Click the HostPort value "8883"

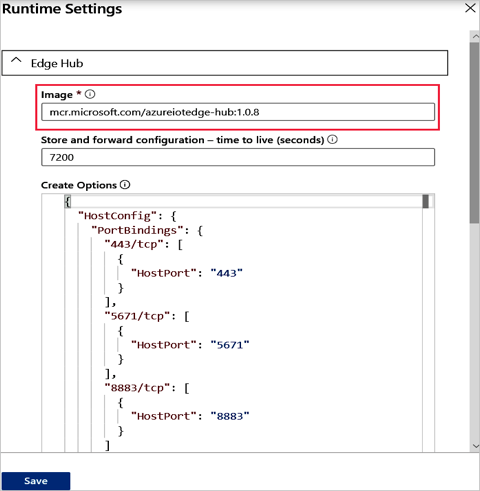click(x=230, y=416)
